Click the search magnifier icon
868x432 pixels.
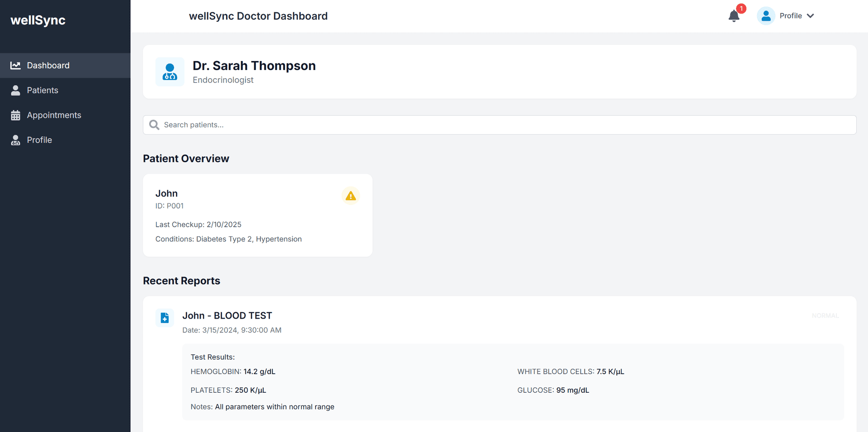[154, 125]
